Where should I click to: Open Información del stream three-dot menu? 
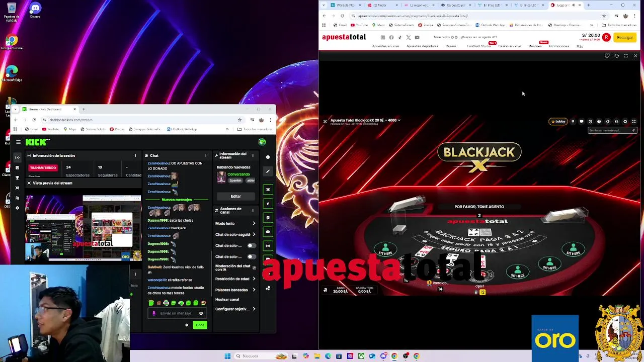pos(253,156)
